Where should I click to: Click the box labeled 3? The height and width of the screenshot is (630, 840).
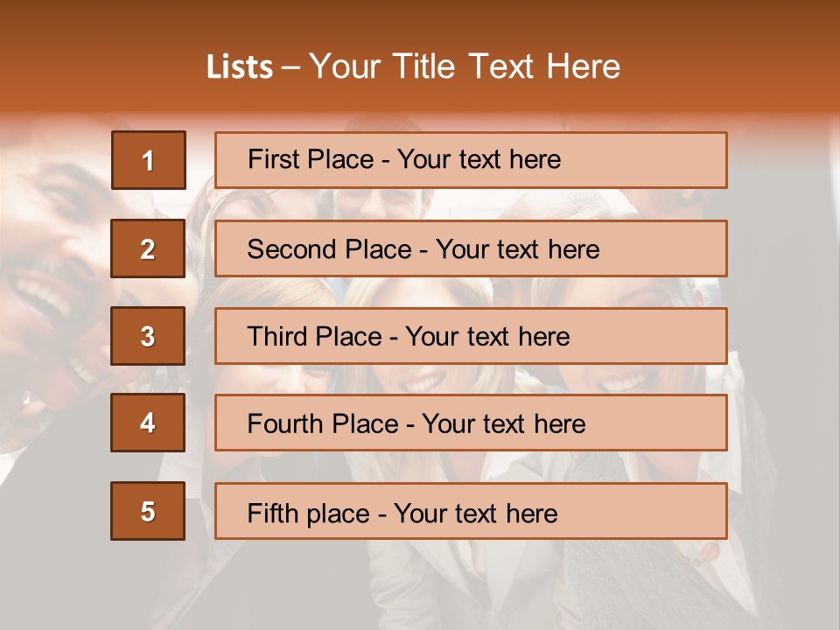(x=148, y=336)
